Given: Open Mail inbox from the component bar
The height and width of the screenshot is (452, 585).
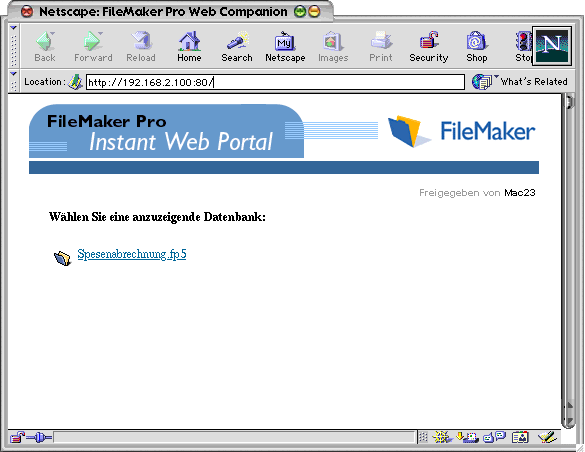Looking at the screenshot, I should click(x=467, y=437).
